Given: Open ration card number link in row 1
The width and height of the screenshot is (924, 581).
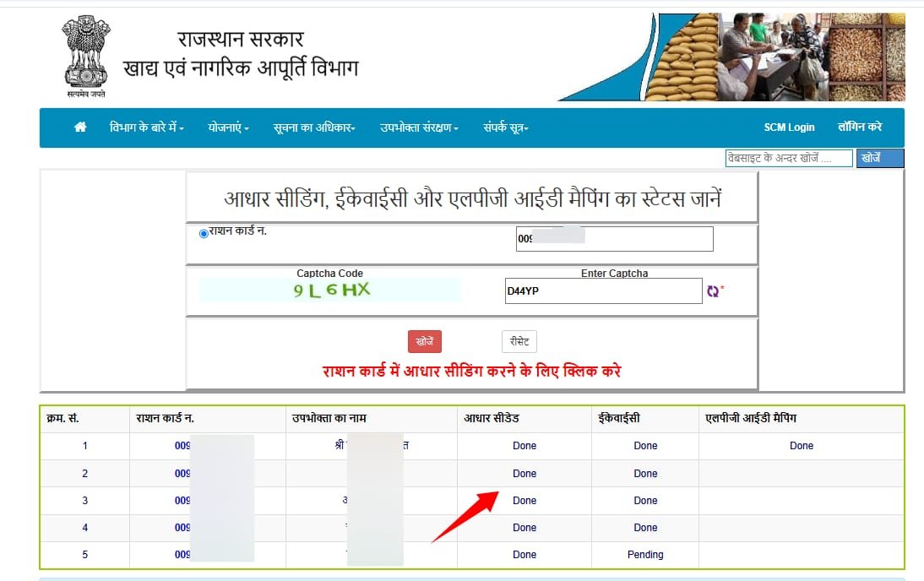Looking at the screenshot, I should (x=183, y=446).
